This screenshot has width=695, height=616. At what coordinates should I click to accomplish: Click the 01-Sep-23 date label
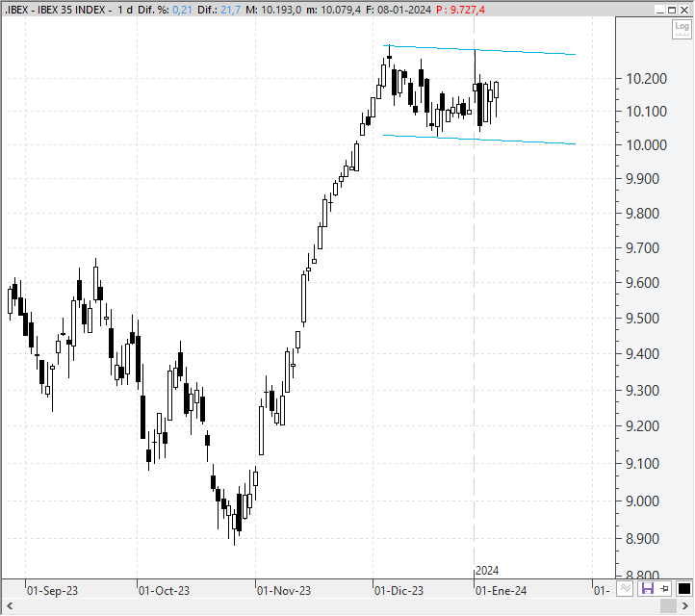pyautogui.click(x=52, y=591)
